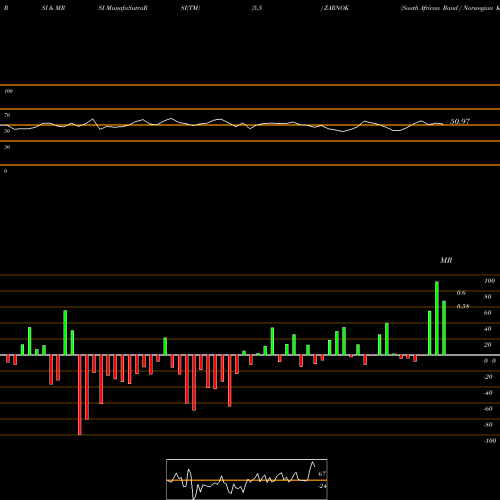Screen dimensions: 500x500
Task: Click the '-100' label on MR axis
Action: 490,441
